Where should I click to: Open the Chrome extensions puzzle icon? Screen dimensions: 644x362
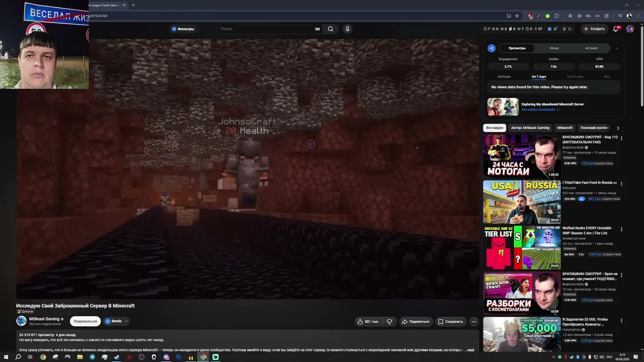[x=556, y=16]
